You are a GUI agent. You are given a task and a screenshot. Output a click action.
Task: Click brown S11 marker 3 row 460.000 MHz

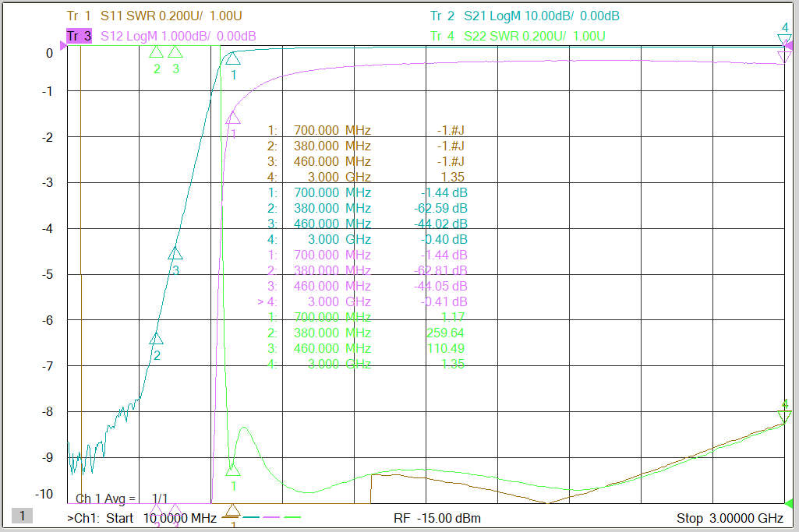pyautogui.click(x=366, y=161)
